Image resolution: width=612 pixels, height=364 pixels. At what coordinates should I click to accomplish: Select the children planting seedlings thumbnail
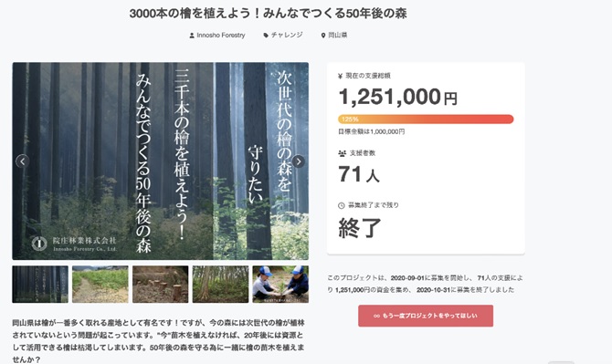(280, 284)
